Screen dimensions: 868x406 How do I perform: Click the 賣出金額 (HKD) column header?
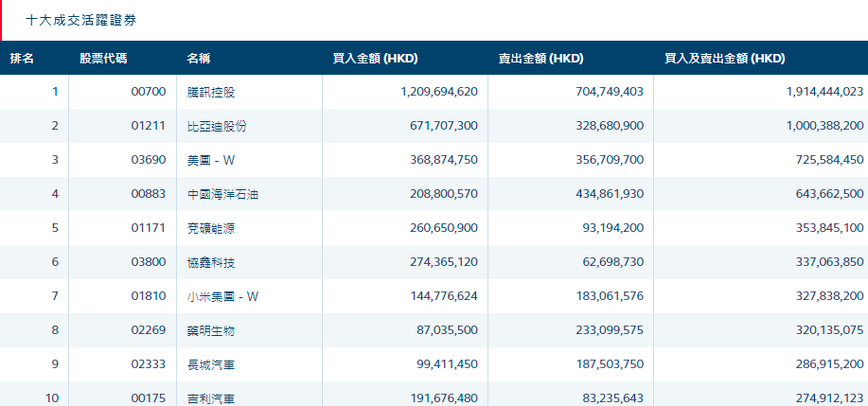tap(540, 58)
